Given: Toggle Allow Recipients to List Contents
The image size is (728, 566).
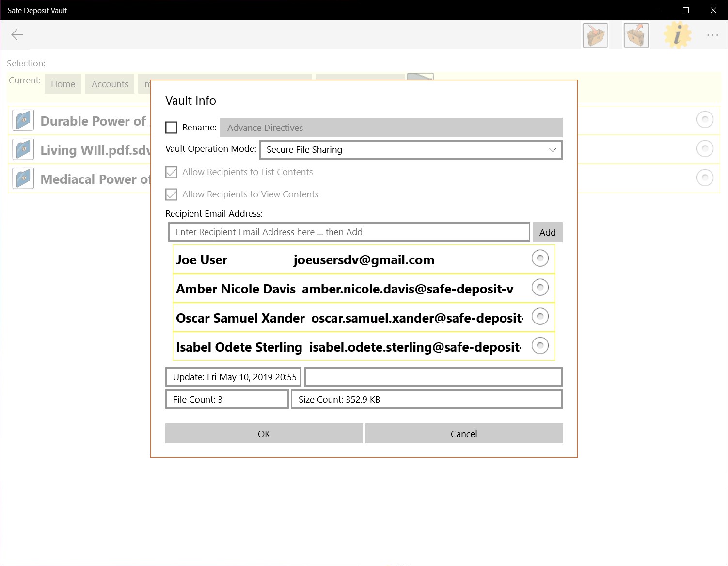Looking at the screenshot, I should click(172, 172).
